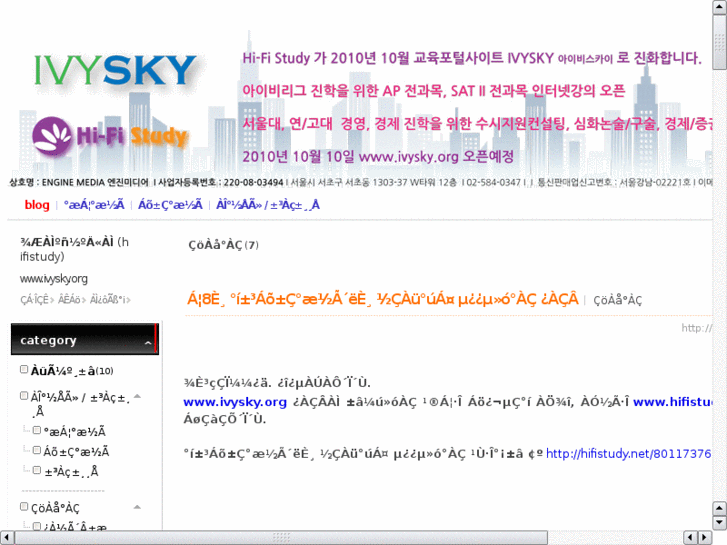The height and width of the screenshot is (545, 727).
Task: Open the orange post title link
Action: [x=383, y=299]
